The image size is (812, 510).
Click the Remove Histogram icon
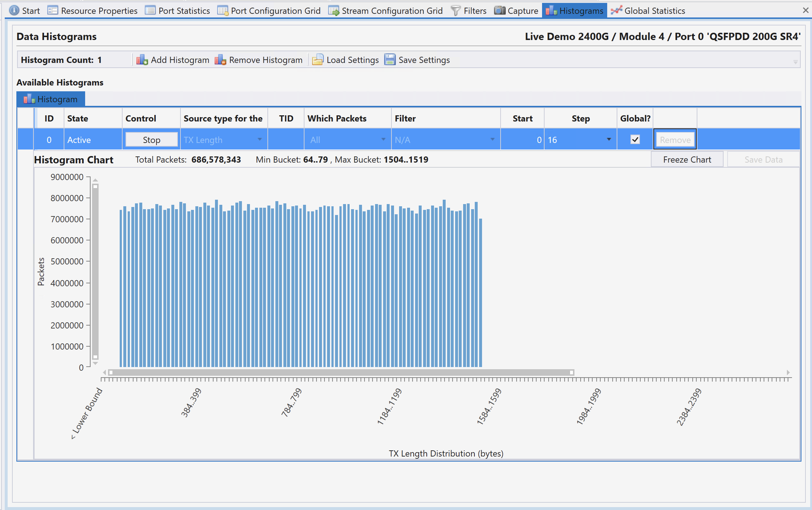pyautogui.click(x=220, y=60)
